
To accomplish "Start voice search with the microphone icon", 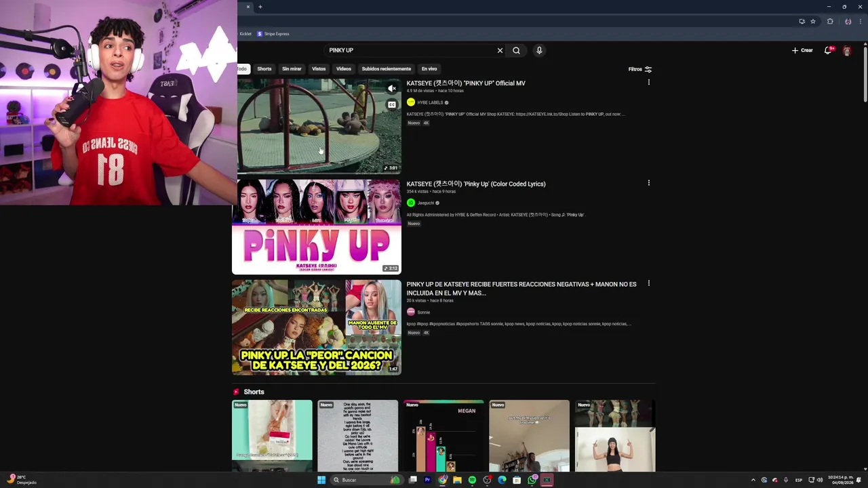I will (539, 50).
